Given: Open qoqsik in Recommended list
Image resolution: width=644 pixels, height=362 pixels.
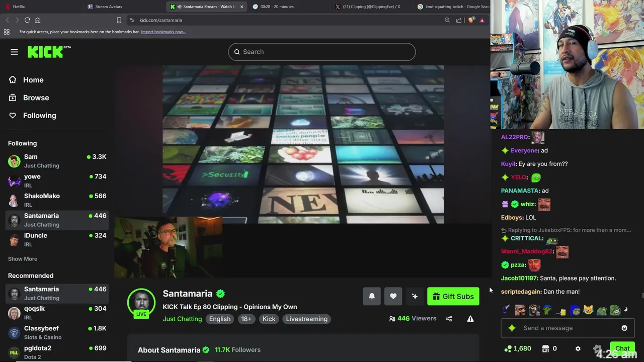Looking at the screenshot, I should click(57, 313).
